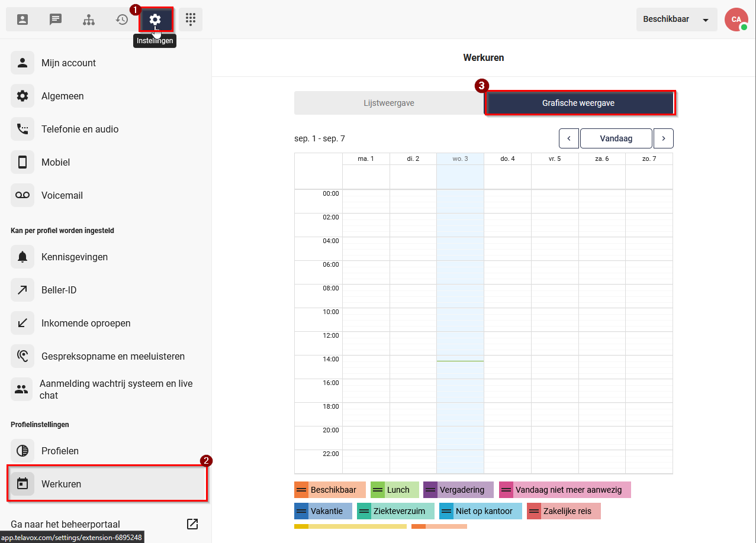The image size is (756, 543).
Task: Switch to Lijstweergave view
Action: click(x=389, y=103)
